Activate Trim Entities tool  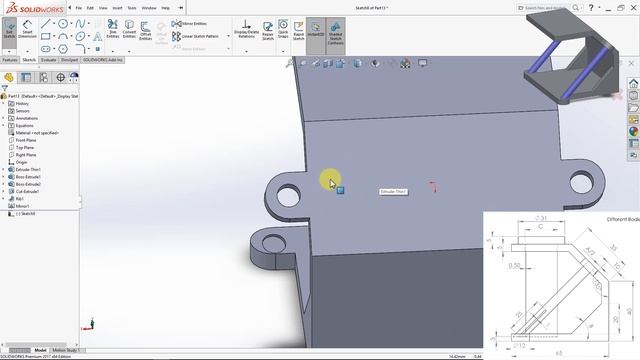pos(113,29)
